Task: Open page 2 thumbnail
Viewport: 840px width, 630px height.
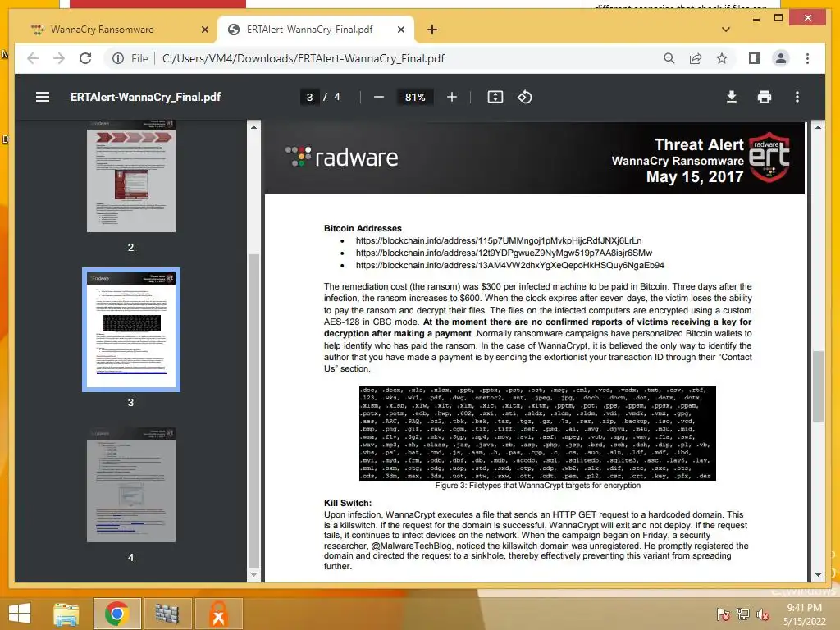Action: 131,176
